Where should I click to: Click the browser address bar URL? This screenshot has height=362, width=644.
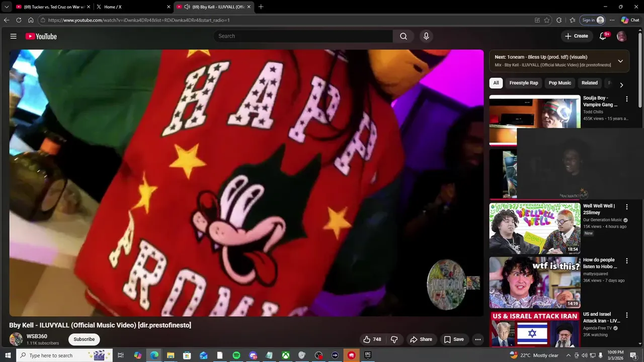pos(139,20)
